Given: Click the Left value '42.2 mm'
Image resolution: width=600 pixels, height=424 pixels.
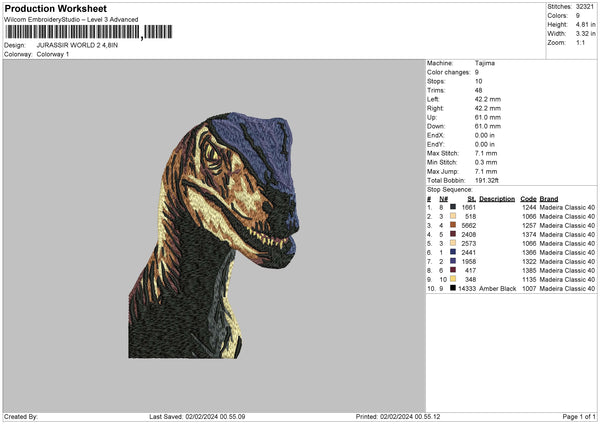Looking at the screenshot, I should (488, 99).
